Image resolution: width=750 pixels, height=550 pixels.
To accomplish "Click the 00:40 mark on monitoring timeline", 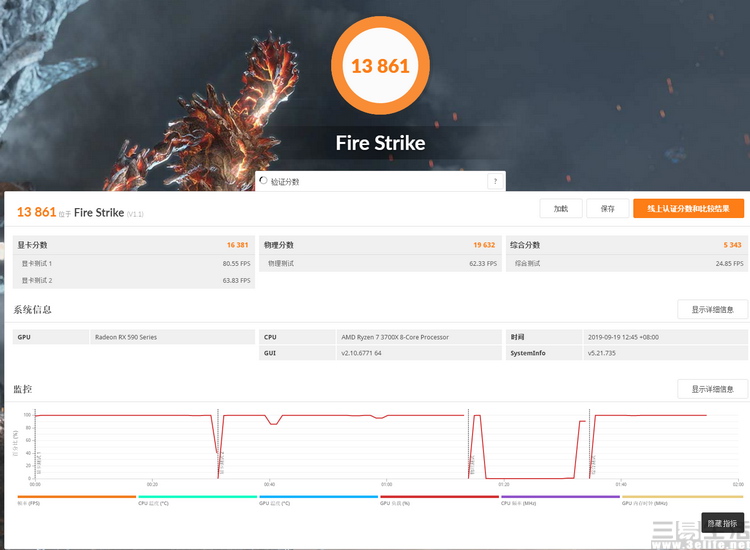I will click(269, 484).
